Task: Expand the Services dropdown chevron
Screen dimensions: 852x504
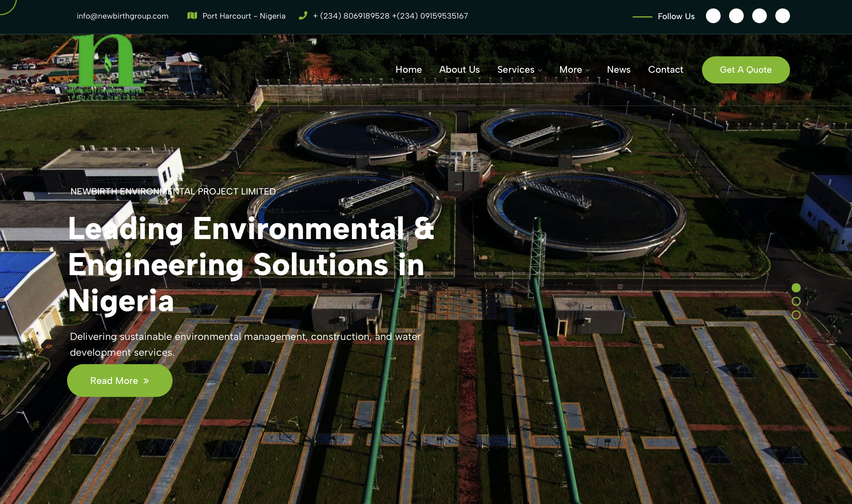Action: [540, 70]
